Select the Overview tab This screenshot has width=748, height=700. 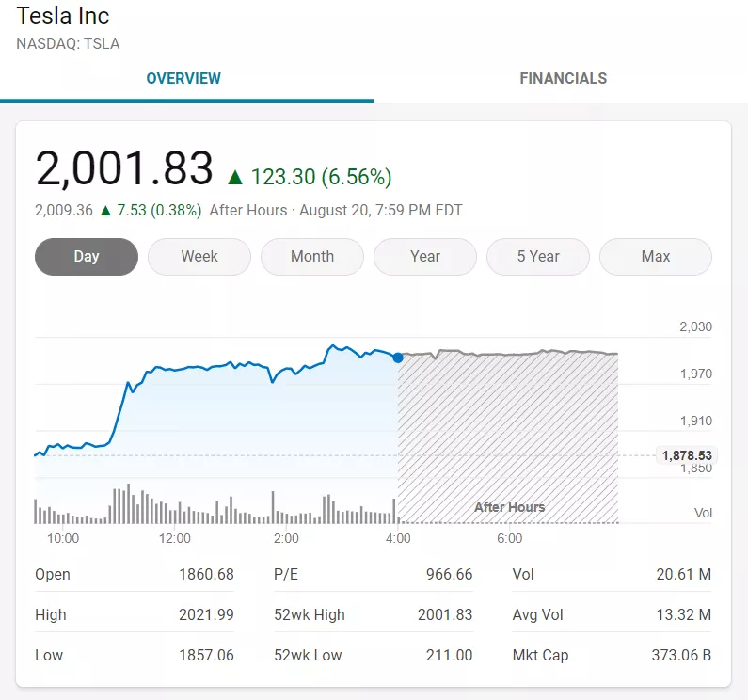pyautogui.click(x=183, y=79)
